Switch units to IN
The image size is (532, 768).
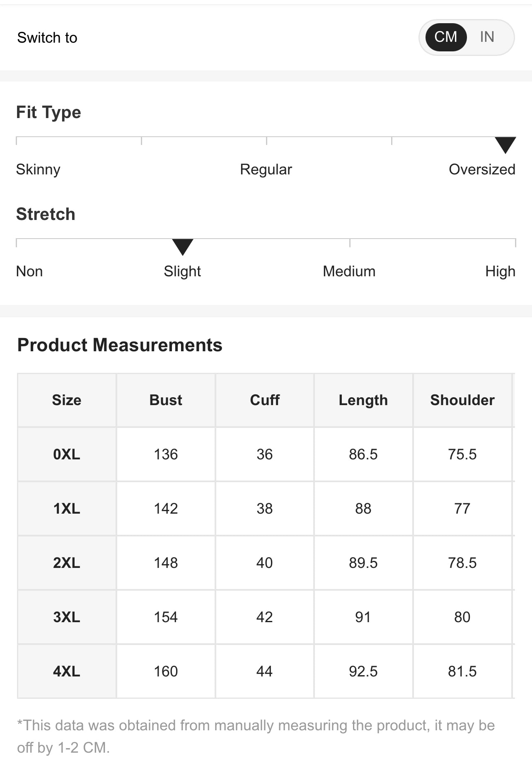point(487,37)
